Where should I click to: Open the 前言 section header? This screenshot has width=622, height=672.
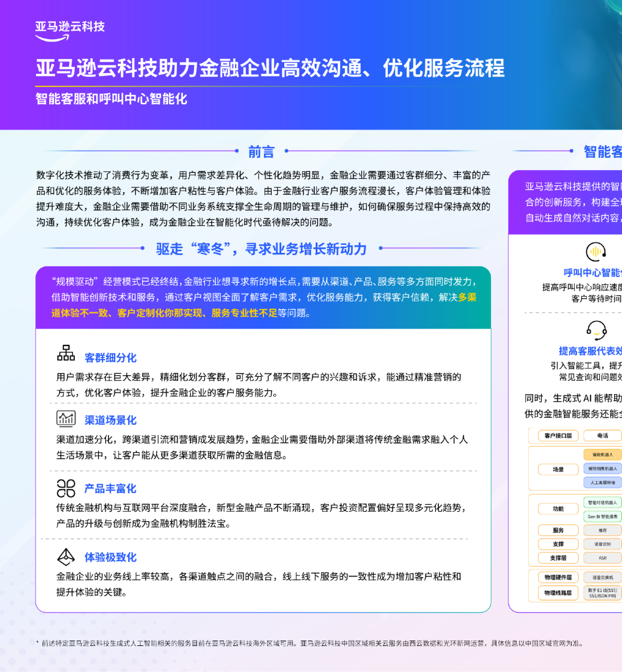[x=260, y=152]
